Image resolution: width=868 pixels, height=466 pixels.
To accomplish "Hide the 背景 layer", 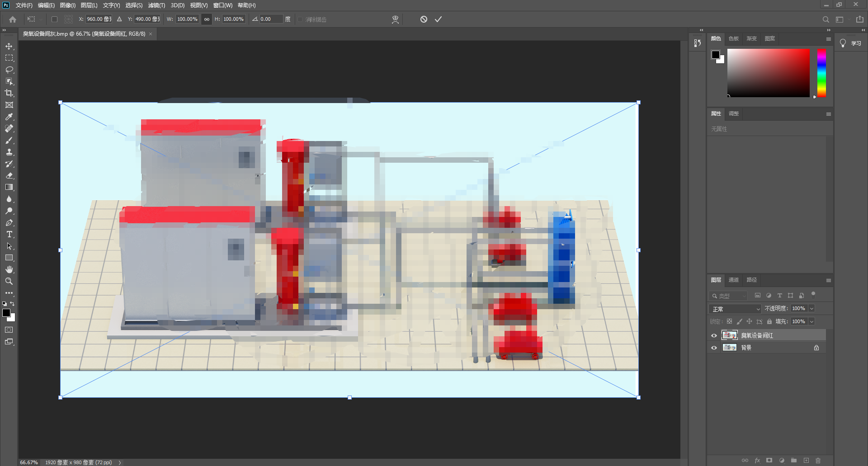I will (714, 348).
